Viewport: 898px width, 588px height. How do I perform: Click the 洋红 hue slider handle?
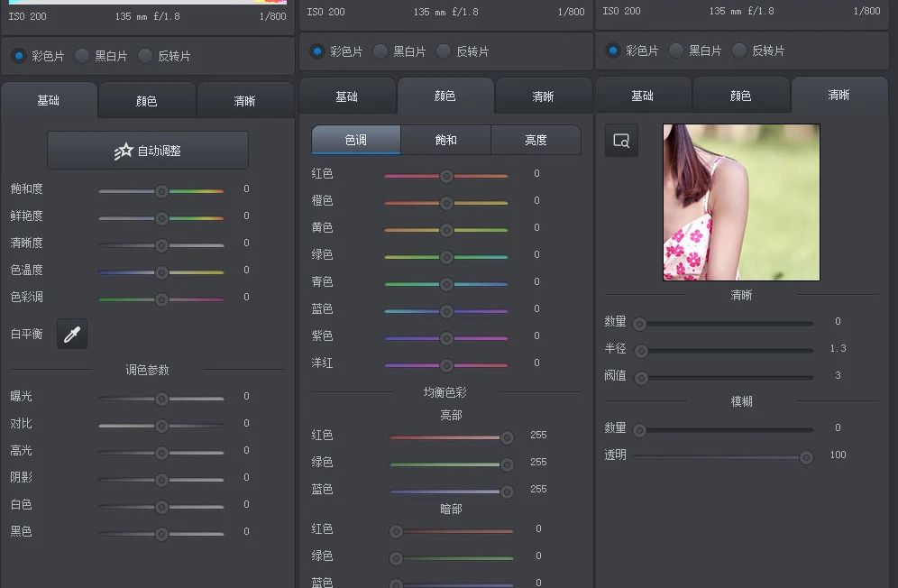(x=446, y=365)
